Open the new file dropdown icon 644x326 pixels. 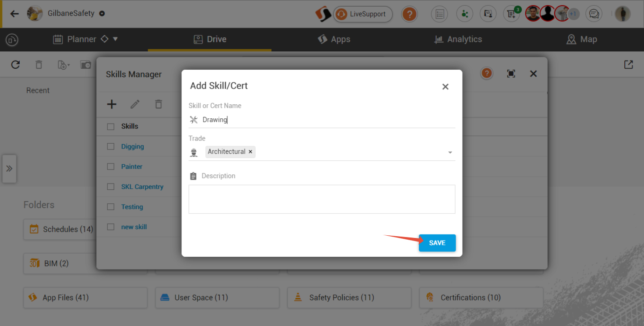[64, 65]
